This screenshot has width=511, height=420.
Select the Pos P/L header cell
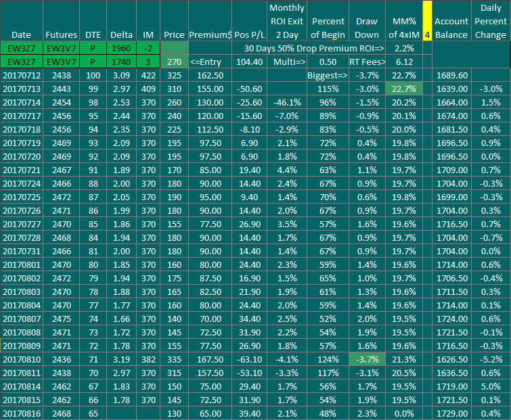click(x=249, y=21)
